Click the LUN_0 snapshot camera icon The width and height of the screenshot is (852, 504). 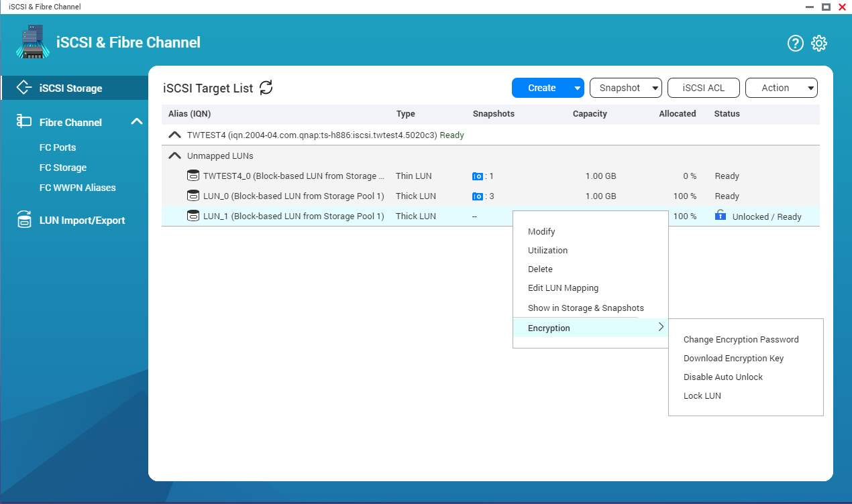pyautogui.click(x=478, y=196)
